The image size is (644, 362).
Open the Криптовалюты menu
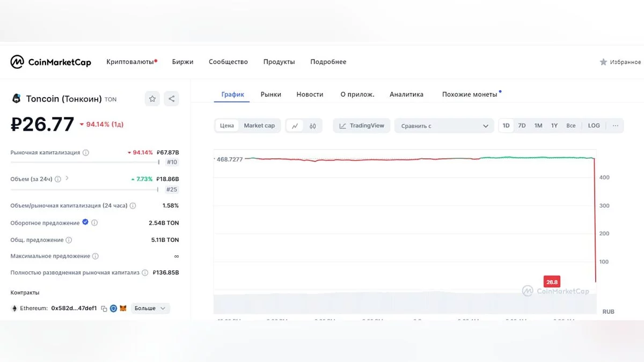tap(130, 62)
